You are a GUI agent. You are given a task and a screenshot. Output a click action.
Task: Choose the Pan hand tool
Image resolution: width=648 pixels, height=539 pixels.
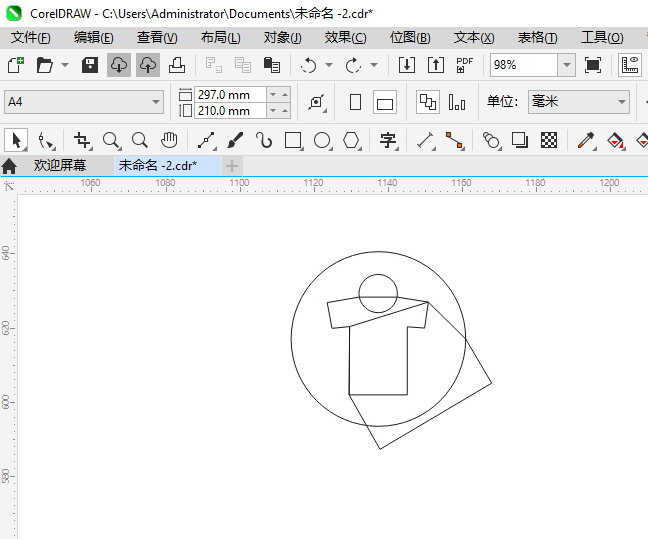[x=169, y=140]
